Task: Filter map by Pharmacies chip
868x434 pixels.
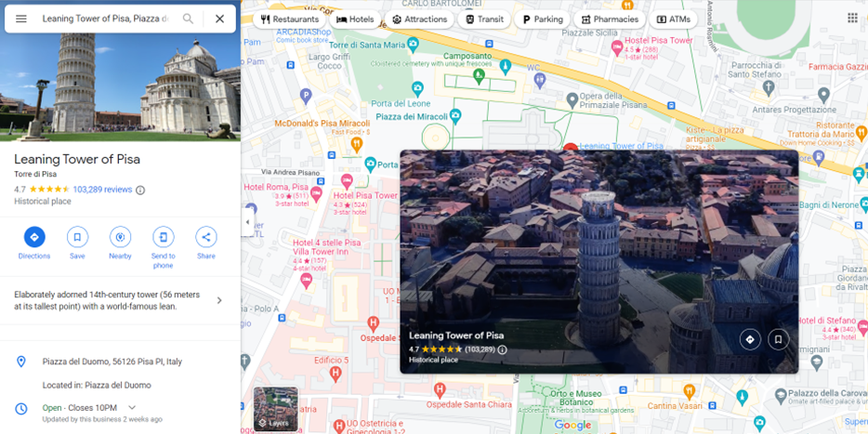Action: [x=610, y=19]
